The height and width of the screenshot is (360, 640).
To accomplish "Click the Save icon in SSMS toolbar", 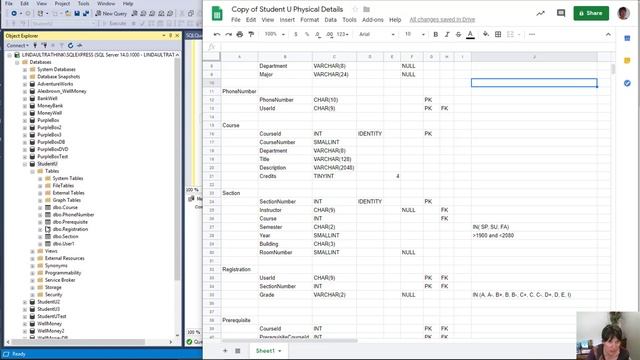I will (77, 13).
